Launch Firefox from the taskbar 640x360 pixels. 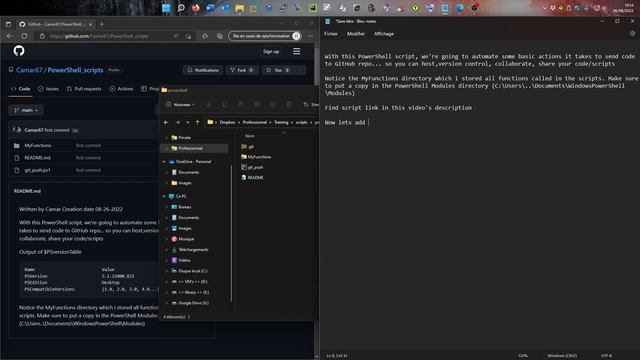click(196, 8)
